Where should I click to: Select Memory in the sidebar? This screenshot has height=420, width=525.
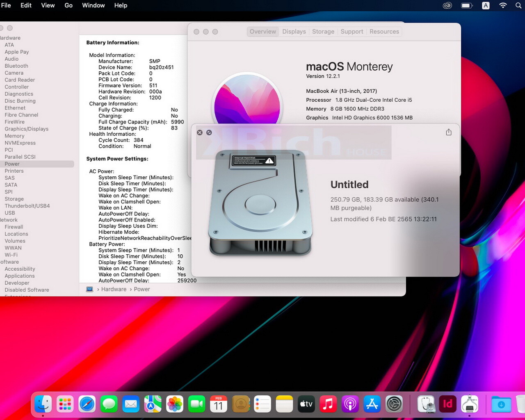[15, 136]
